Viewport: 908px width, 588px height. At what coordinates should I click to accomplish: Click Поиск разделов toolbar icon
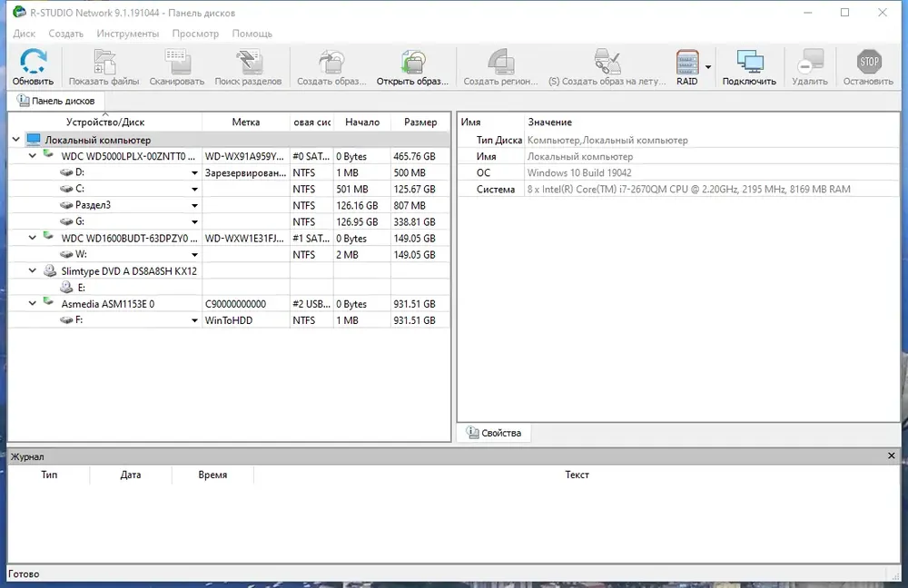(249, 62)
